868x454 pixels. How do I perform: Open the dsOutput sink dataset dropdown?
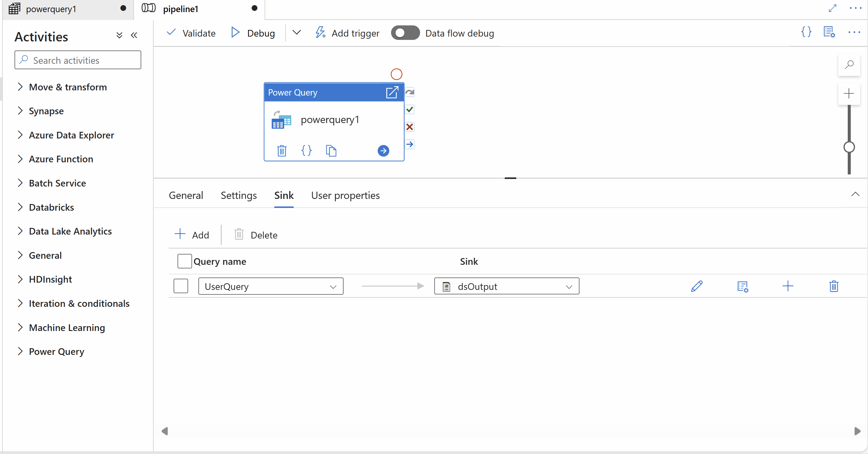point(569,287)
